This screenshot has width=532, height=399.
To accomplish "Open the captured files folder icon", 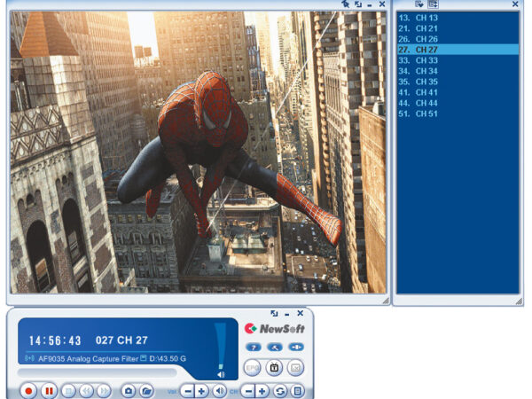I will [x=146, y=390].
